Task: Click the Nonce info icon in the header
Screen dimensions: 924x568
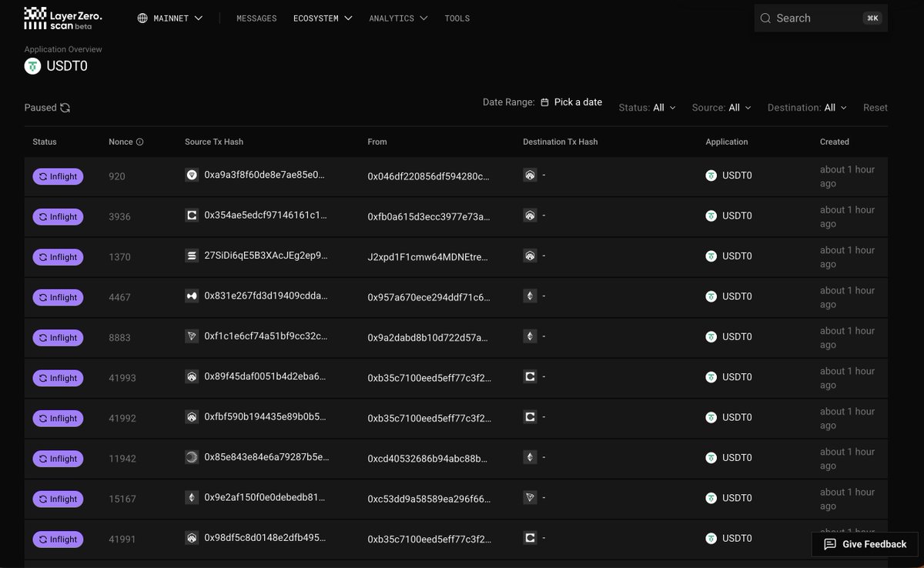Action: pos(139,142)
